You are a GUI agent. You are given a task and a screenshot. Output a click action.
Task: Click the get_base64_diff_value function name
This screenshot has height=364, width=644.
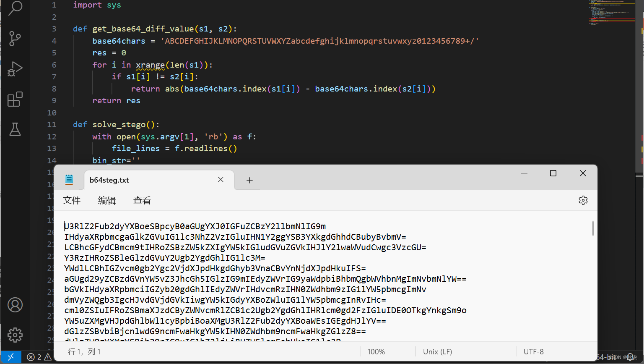[143, 29]
